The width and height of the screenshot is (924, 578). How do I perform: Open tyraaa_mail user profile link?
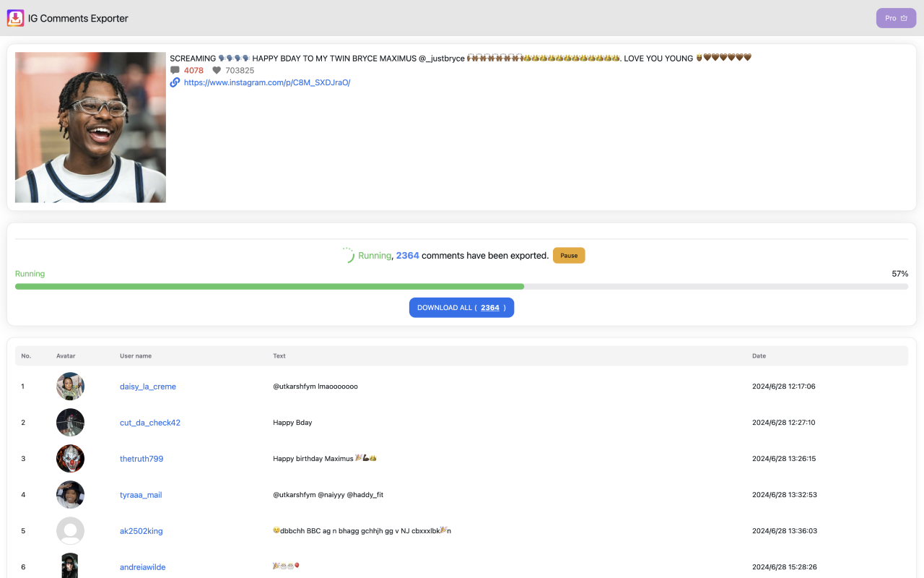click(141, 495)
